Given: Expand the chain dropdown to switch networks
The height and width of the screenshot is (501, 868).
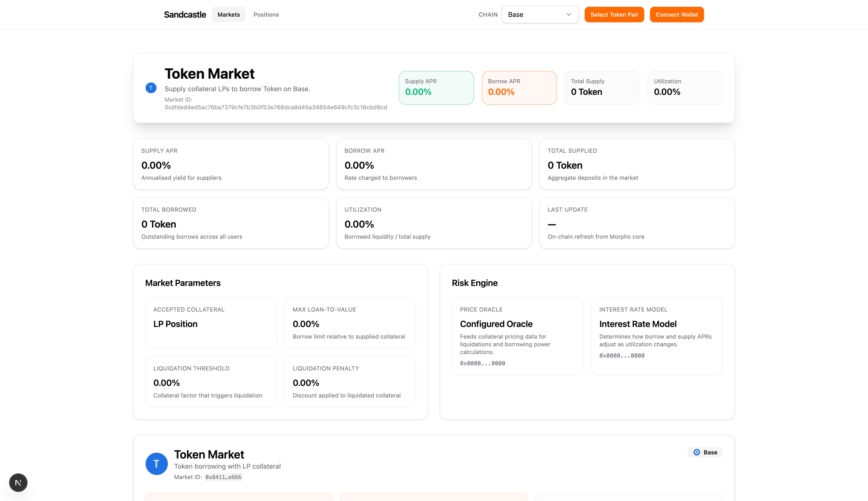Looking at the screenshot, I should click(540, 14).
